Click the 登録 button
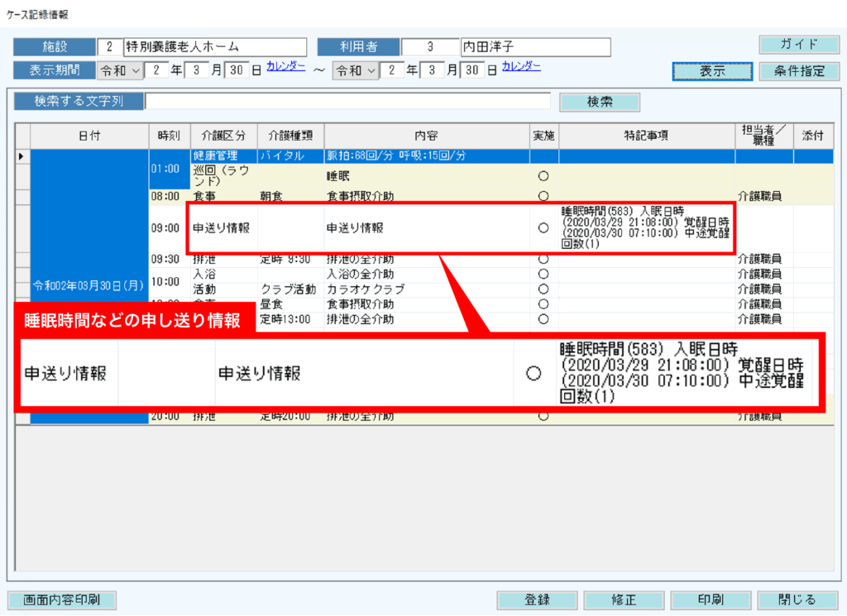 click(537, 599)
